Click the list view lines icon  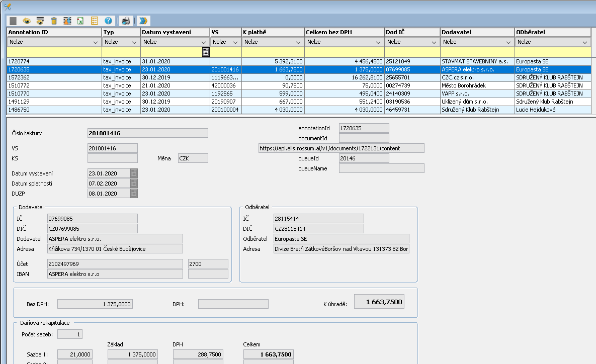(13, 21)
